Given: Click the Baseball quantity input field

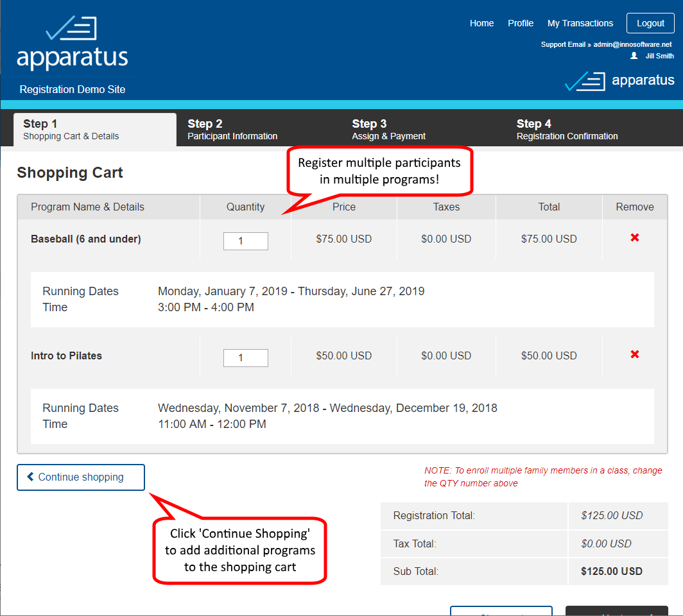Looking at the screenshot, I should point(245,241).
